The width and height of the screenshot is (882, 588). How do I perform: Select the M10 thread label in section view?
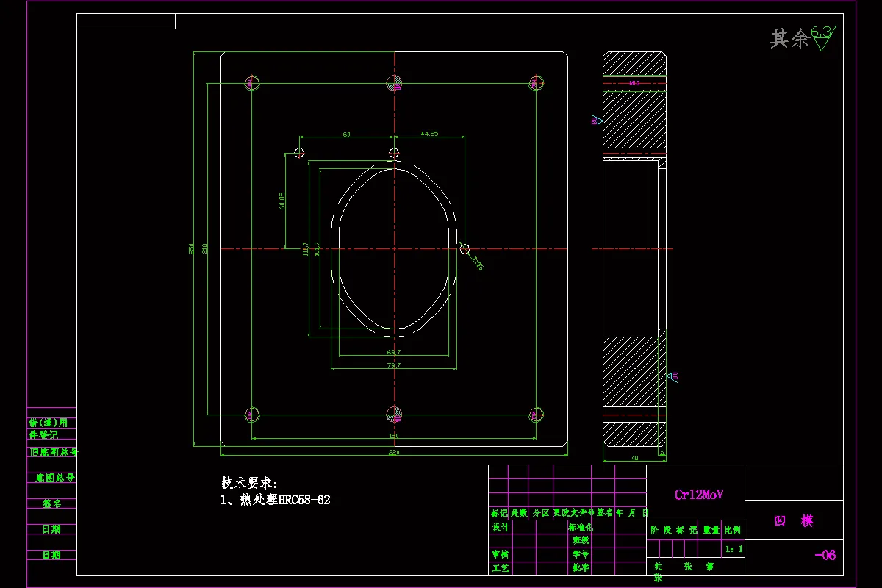point(634,84)
